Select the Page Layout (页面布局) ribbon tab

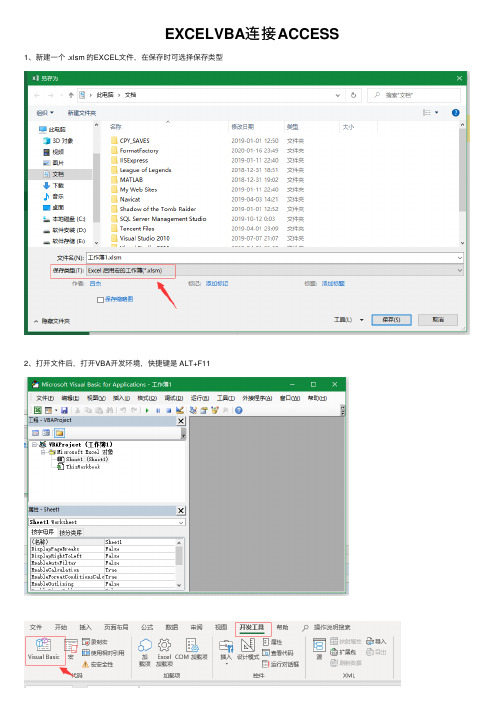coord(116,628)
